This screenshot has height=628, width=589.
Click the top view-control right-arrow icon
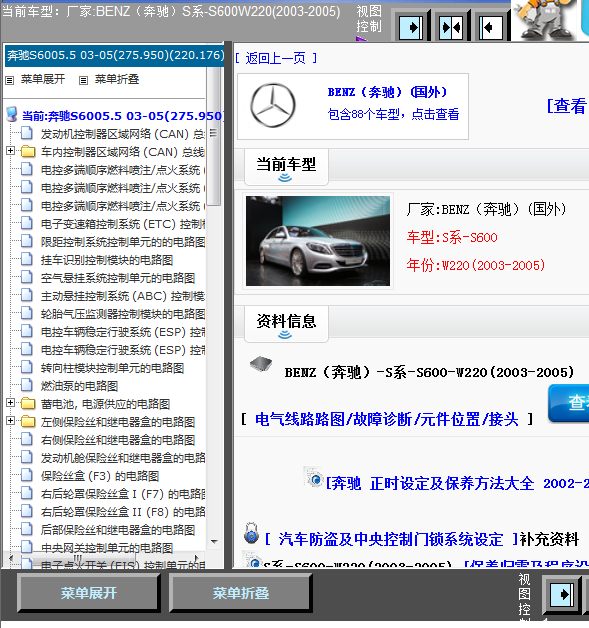point(411,27)
